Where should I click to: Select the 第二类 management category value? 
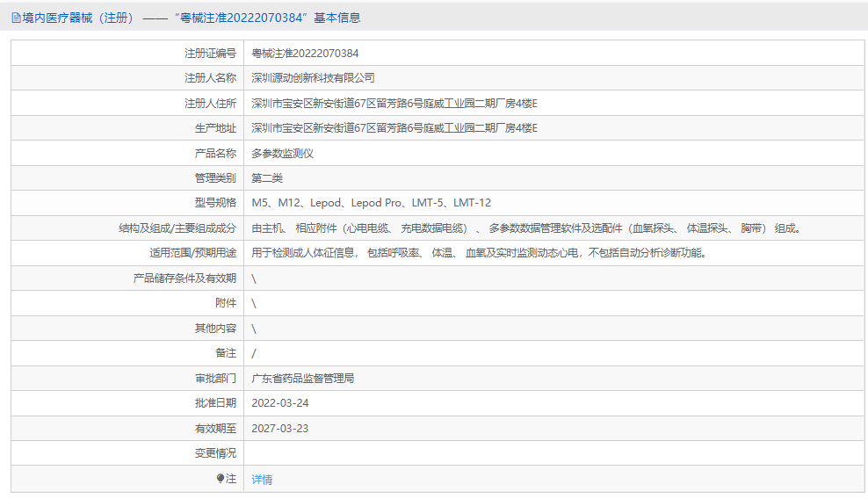point(267,177)
